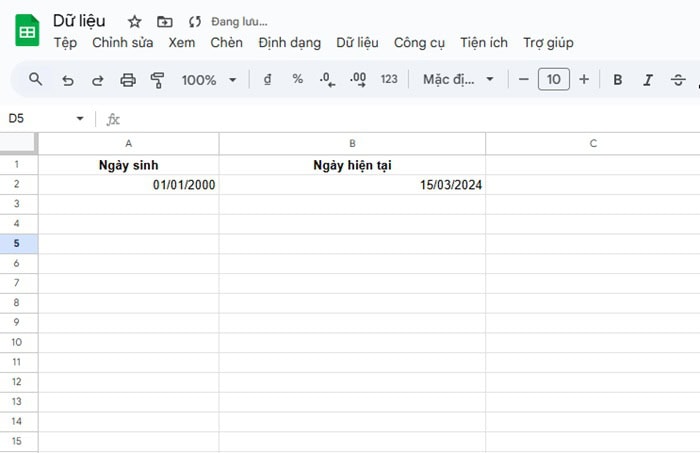700x453 pixels.
Task: Click the font size input box
Action: point(553,79)
